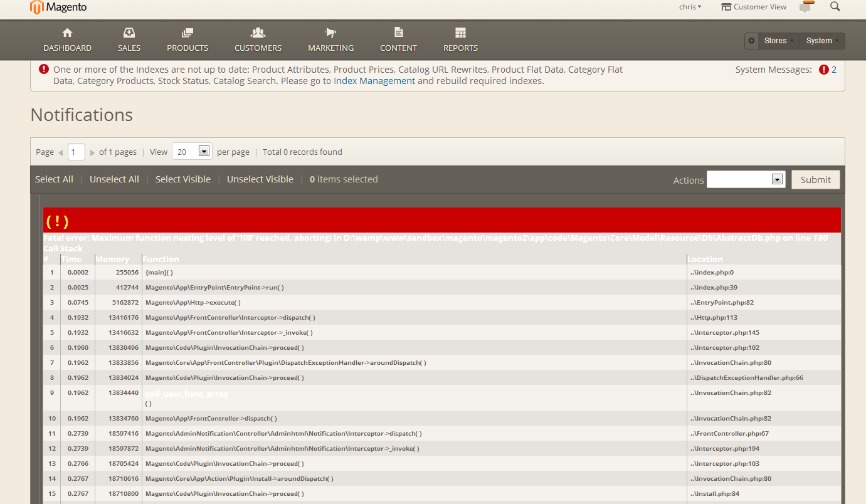
Task: Click the DispatchExceptionHandler->aroundDispatch( ) entry
Action: 285,362
